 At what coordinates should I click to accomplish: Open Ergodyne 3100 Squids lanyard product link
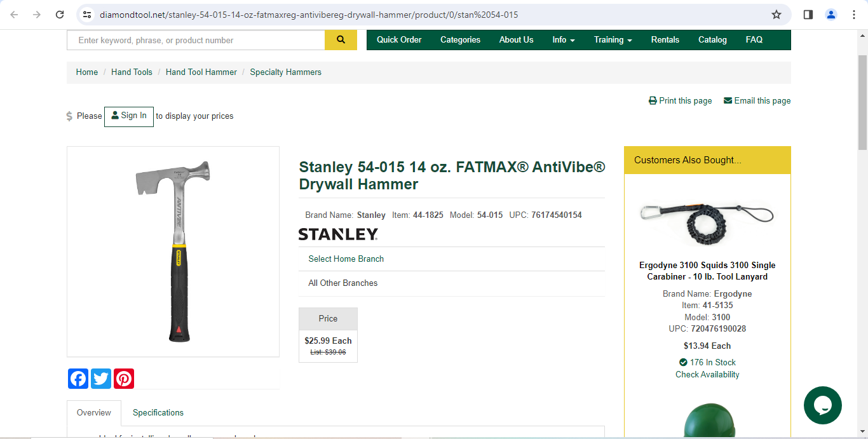click(707, 271)
